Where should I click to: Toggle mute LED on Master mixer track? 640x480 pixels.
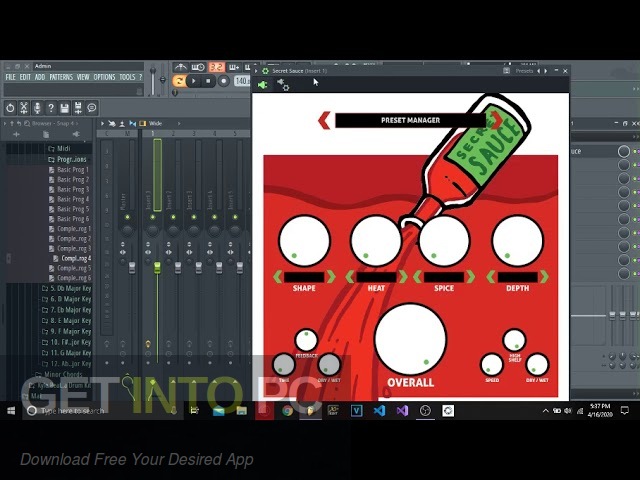point(127,217)
